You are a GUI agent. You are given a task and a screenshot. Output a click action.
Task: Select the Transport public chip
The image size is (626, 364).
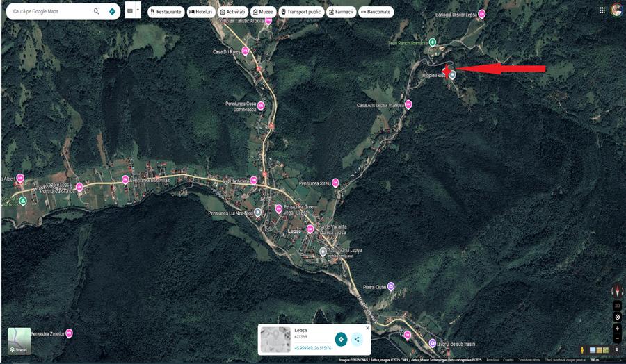pos(301,12)
